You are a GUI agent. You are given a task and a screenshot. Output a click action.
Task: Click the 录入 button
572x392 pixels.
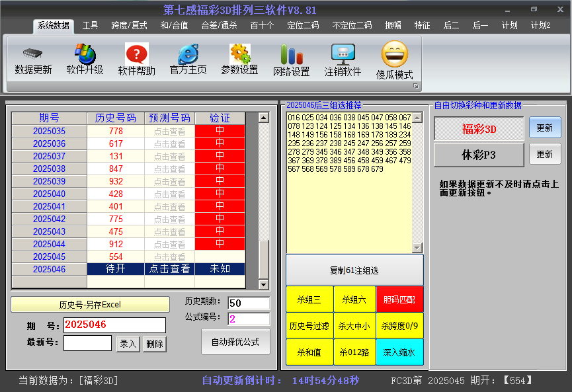(x=128, y=344)
